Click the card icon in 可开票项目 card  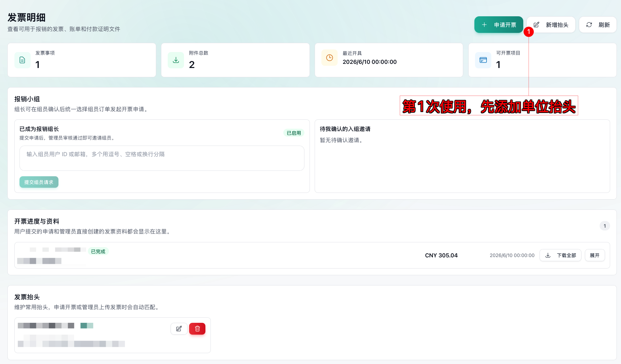point(483,60)
